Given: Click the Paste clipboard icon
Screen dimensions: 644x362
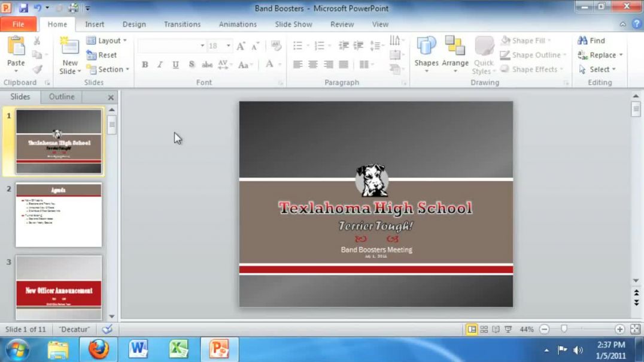Looking at the screenshot, I should [x=16, y=46].
